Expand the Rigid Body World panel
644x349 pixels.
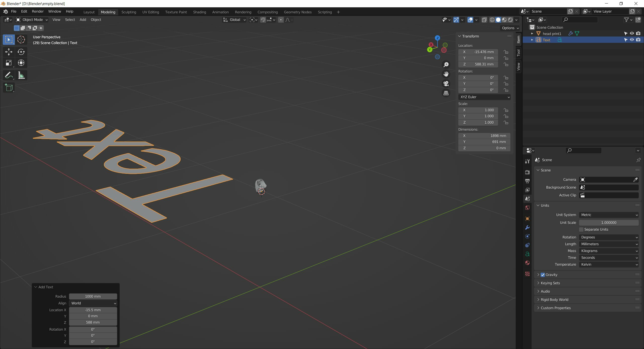click(554, 300)
